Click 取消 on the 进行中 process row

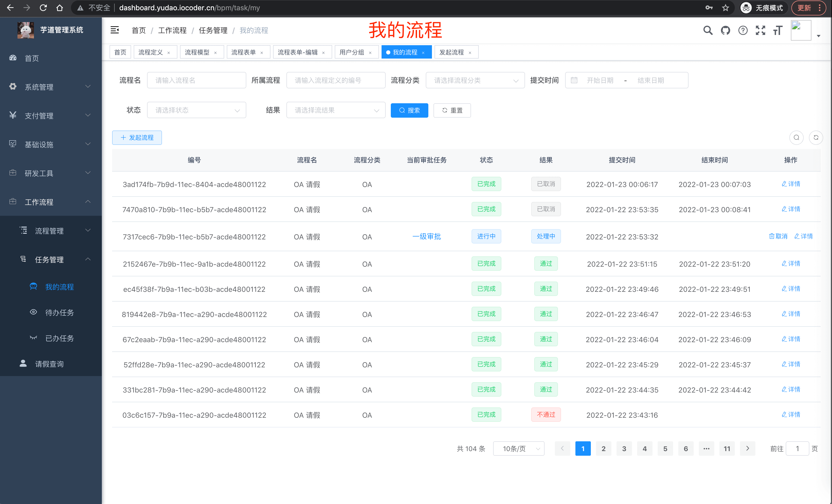point(778,236)
